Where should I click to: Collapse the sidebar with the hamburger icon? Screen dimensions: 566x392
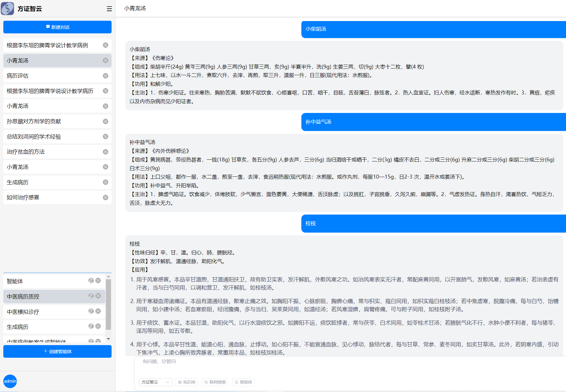click(109, 9)
